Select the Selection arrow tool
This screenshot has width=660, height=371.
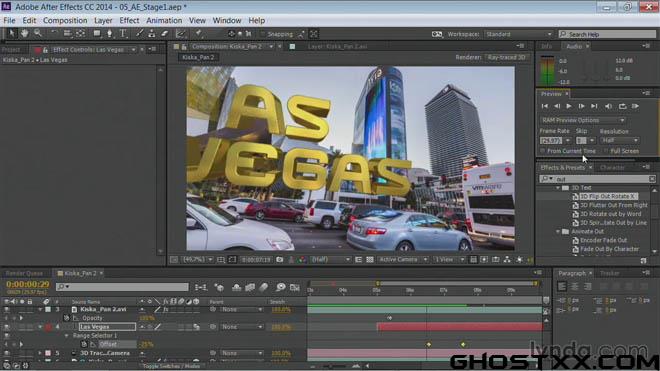coord(11,34)
